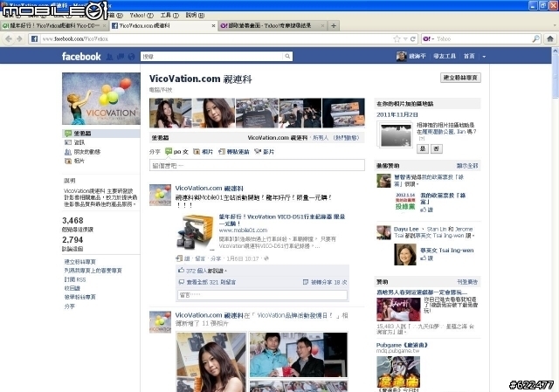The height and width of the screenshot is (392, 559).
Task: Click Dayu Lee name in sponsored section
Action: [x=405, y=229]
